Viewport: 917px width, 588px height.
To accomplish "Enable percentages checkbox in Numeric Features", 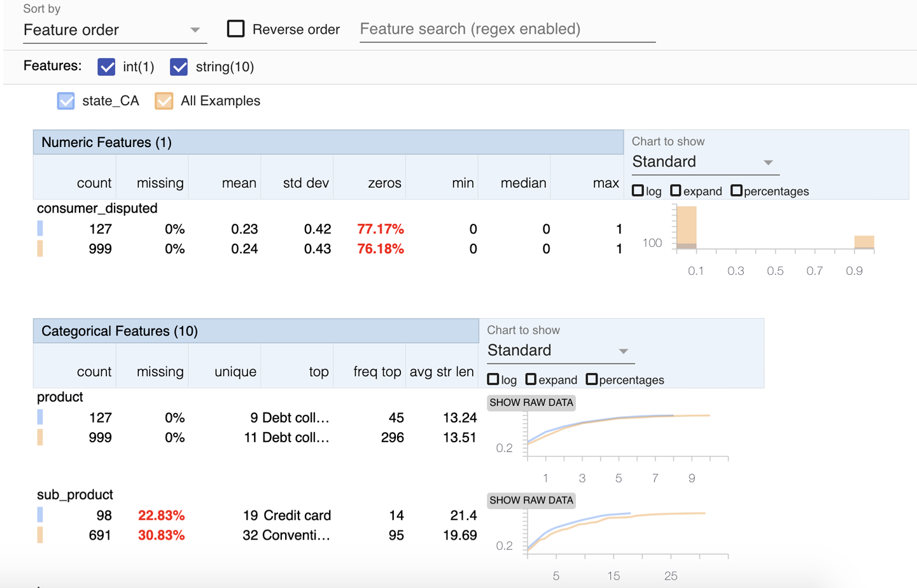I will point(736,191).
